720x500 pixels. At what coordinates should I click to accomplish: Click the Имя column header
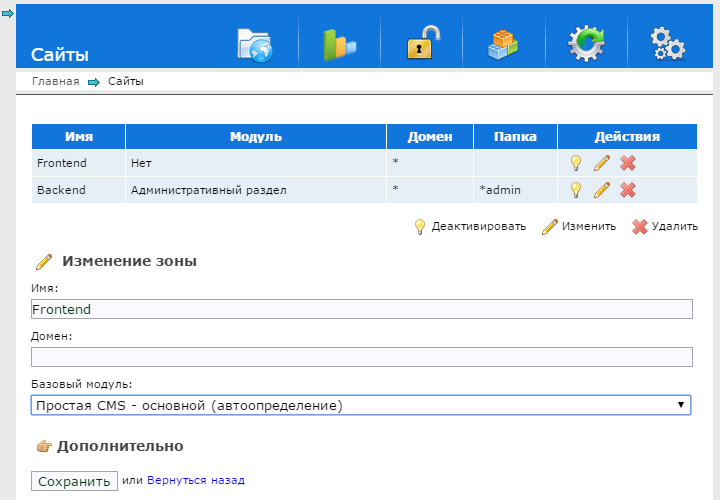(79, 136)
